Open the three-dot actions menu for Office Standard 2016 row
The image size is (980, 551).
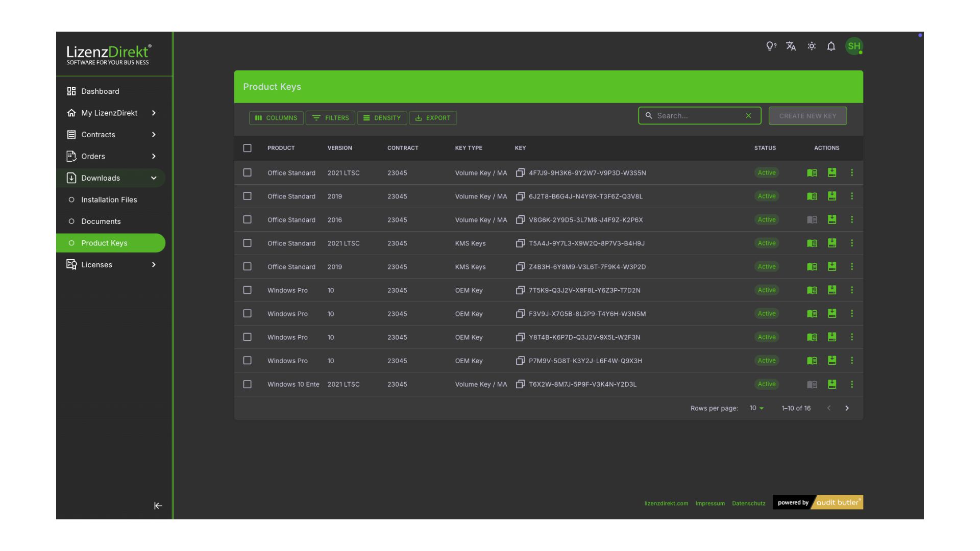coord(851,220)
